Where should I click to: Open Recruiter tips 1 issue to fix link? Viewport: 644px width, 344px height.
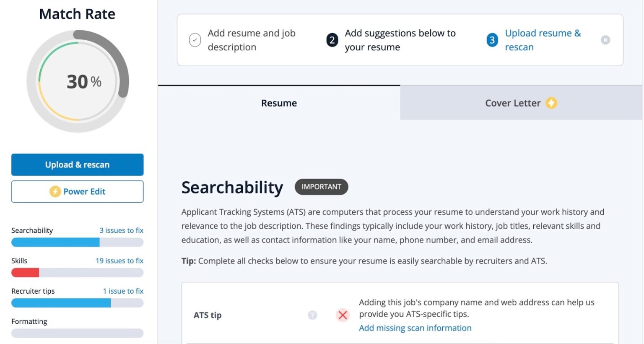[x=123, y=291]
